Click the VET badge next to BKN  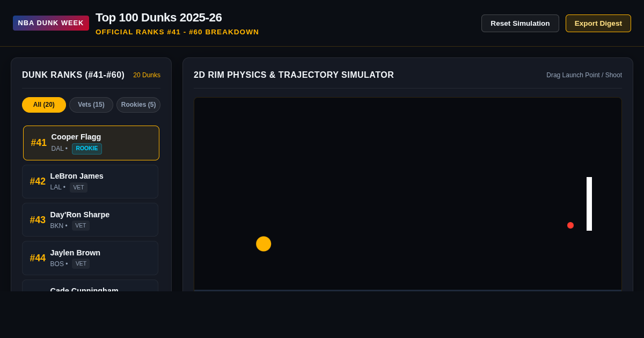80,226
